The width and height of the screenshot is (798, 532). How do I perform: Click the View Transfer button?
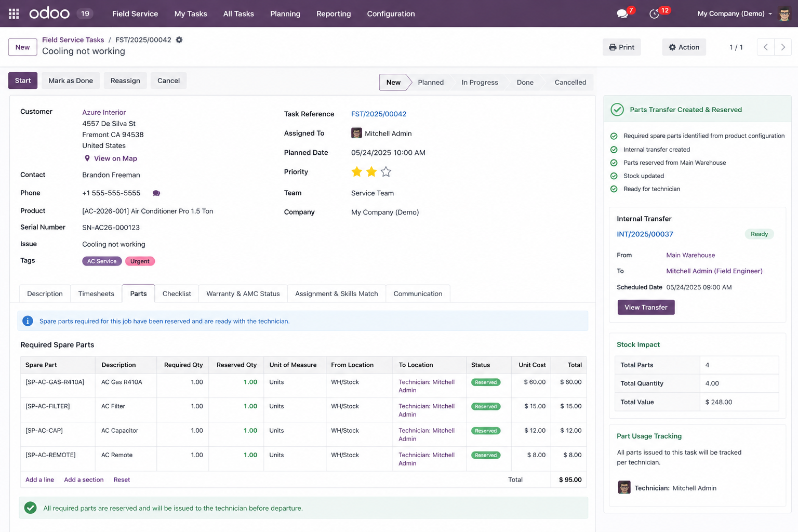(x=646, y=307)
